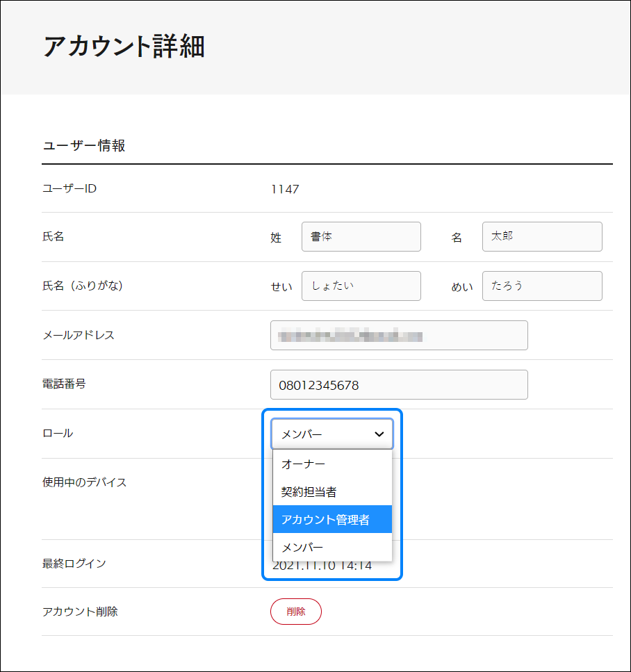Image resolution: width=631 pixels, height=672 pixels.
Task: Click the 名 field containing 太郎
Action: point(541,236)
